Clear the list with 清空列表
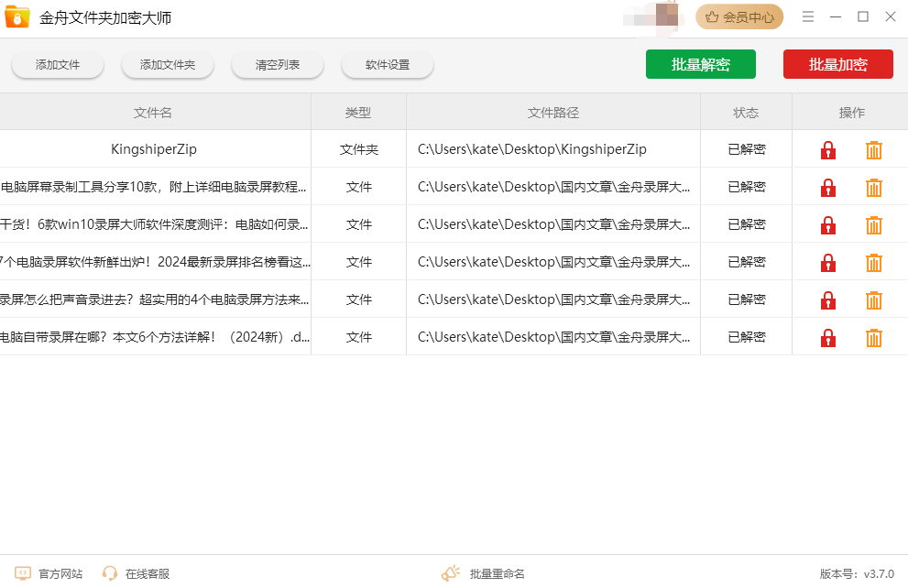Image resolution: width=908 pixels, height=588 pixels. point(278,65)
